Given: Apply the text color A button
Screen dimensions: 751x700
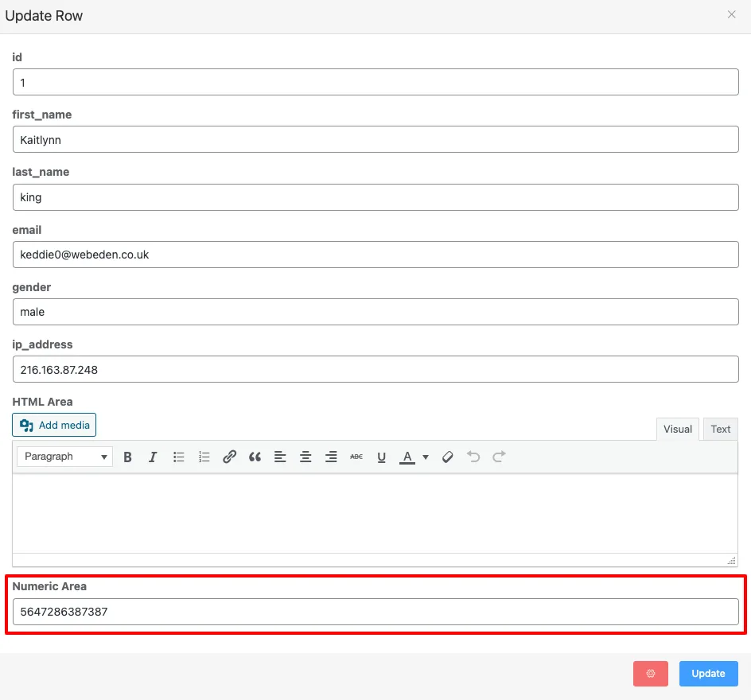Looking at the screenshot, I should point(407,457).
